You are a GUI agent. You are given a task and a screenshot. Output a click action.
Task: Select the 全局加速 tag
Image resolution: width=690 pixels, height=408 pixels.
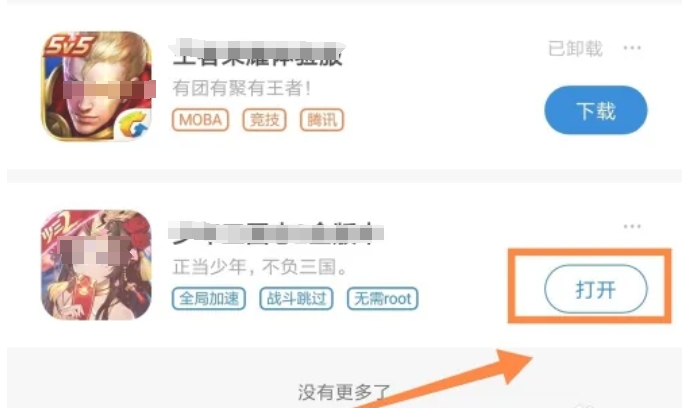[x=209, y=298]
